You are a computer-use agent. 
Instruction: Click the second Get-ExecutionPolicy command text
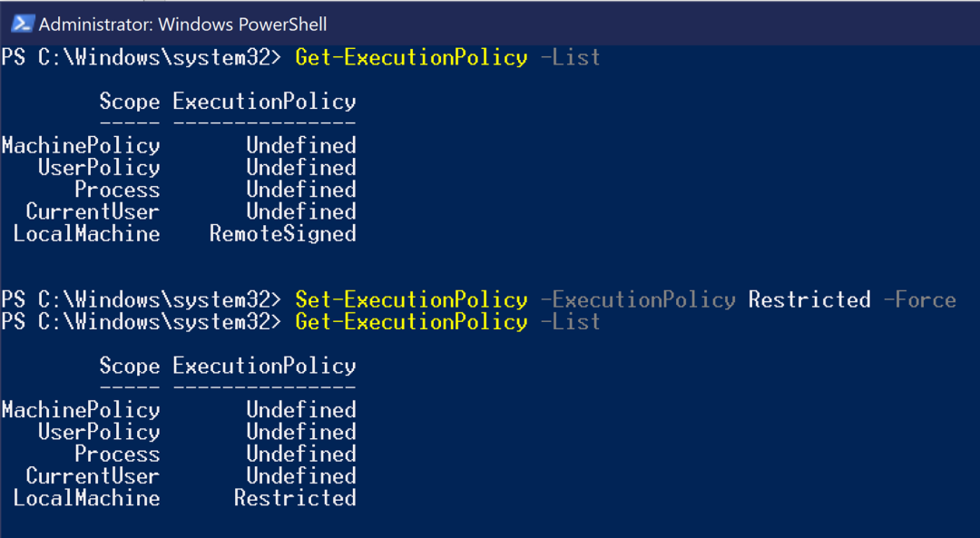411,322
